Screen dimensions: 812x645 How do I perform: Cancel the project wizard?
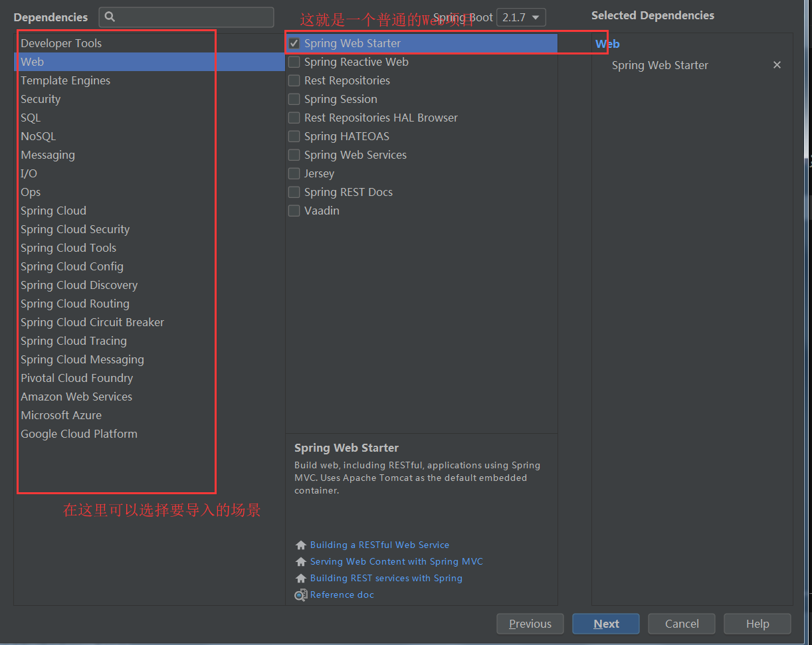click(682, 624)
